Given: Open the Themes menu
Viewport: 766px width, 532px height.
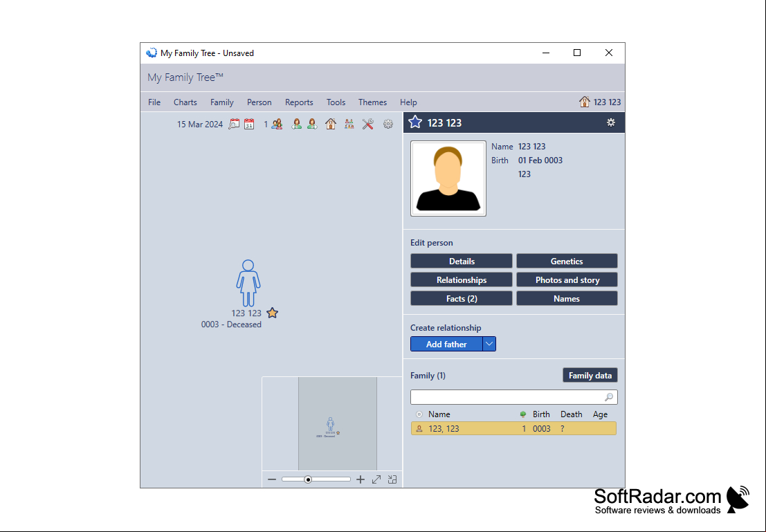Looking at the screenshot, I should 372,102.
